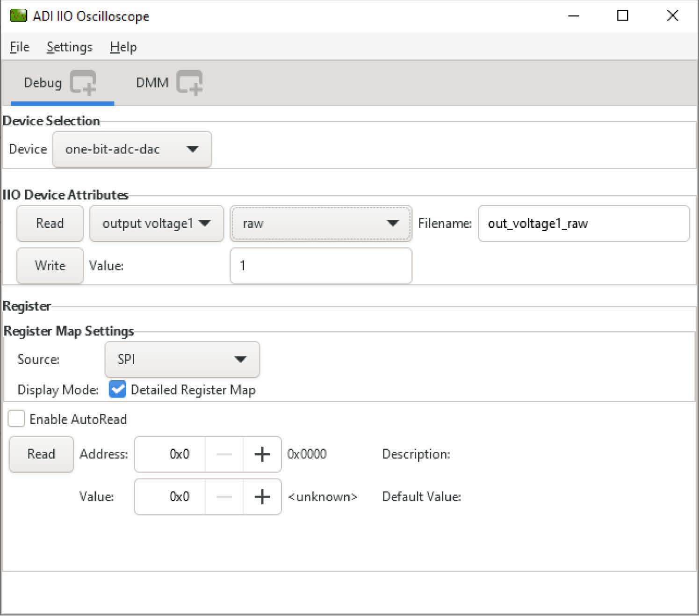Click the Filename field out_voltage1_raw
Viewport: 699px width, 616px height.
[583, 224]
